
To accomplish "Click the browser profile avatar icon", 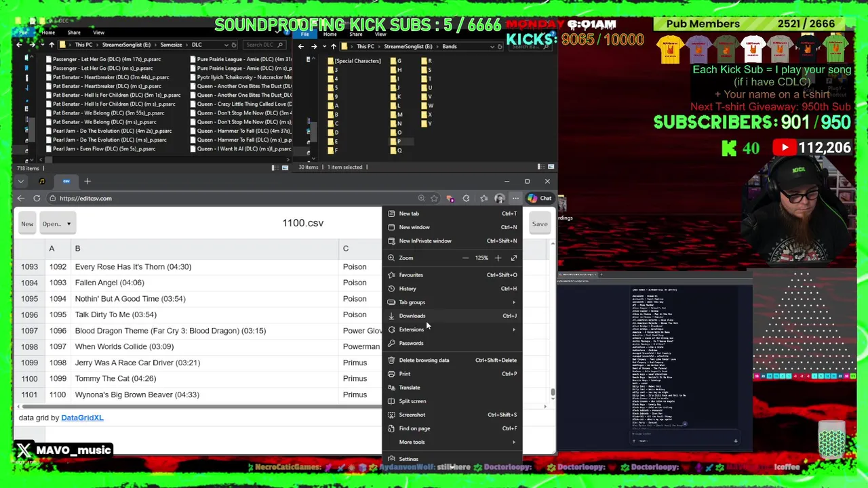I will tap(500, 199).
